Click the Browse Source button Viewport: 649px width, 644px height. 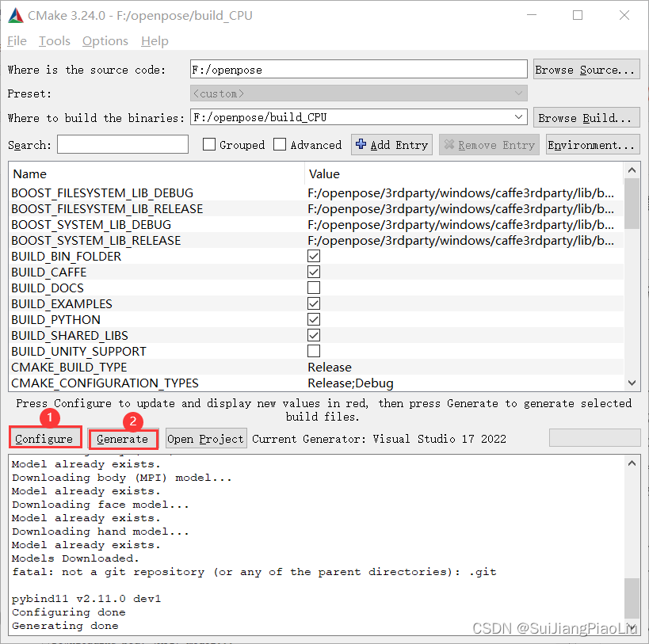(586, 70)
